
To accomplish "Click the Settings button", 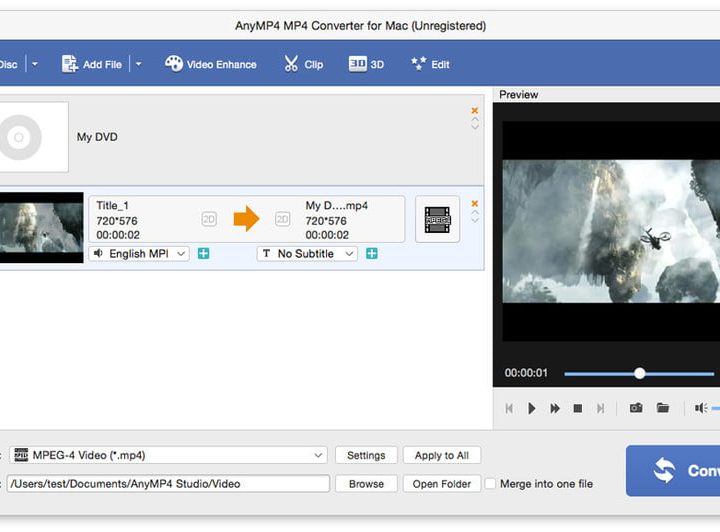I will 366,455.
